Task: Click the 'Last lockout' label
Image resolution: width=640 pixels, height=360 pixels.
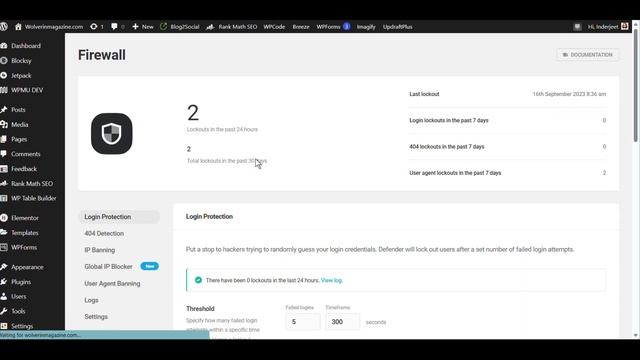Action: click(x=424, y=94)
